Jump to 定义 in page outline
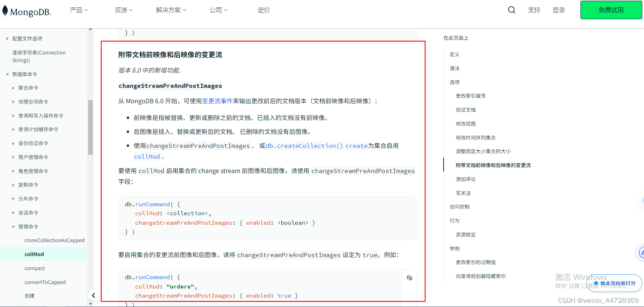The image size is (644, 307). click(454, 54)
